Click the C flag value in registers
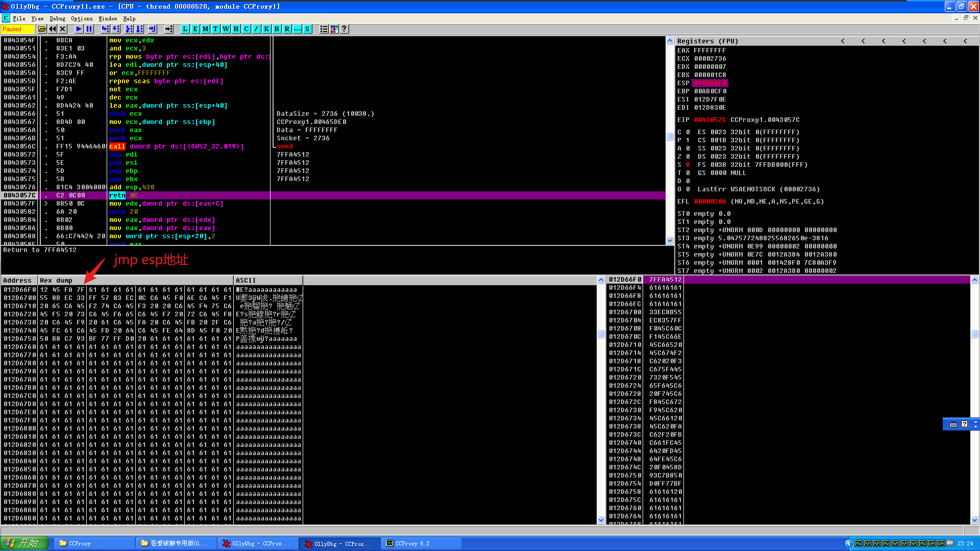980x551 pixels. coord(688,132)
